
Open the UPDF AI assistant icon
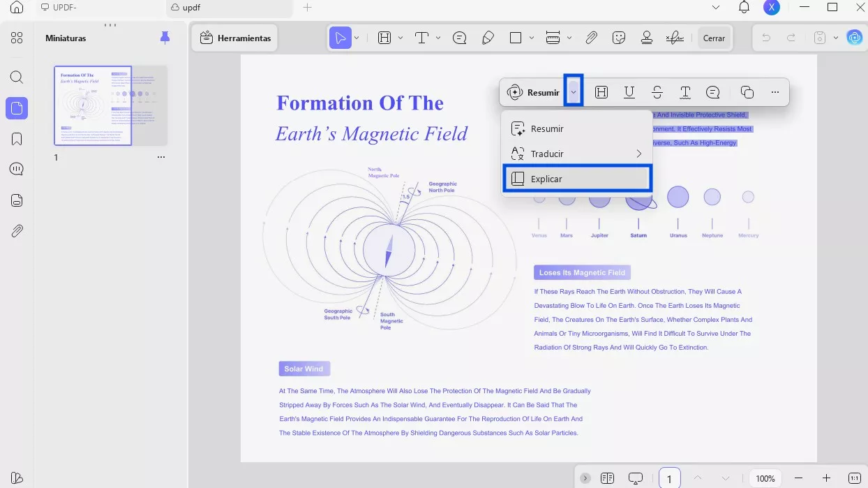tap(855, 38)
